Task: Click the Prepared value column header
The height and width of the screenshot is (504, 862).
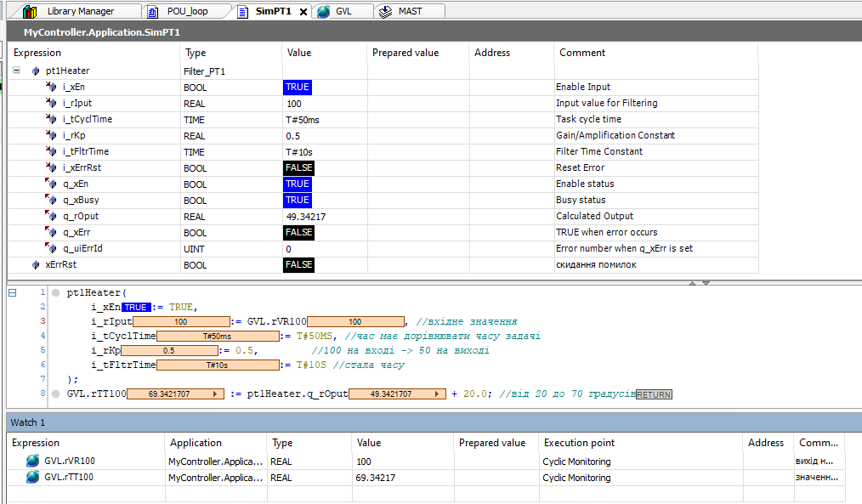Action: pos(405,53)
